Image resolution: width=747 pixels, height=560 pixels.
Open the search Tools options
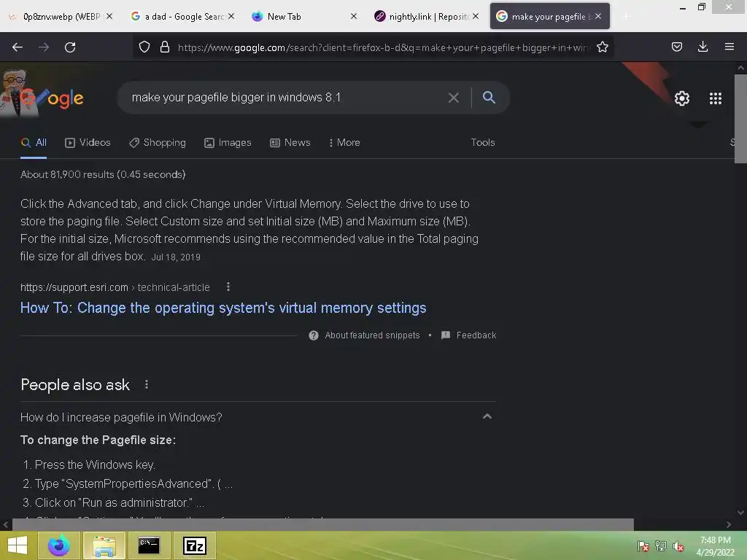click(483, 142)
